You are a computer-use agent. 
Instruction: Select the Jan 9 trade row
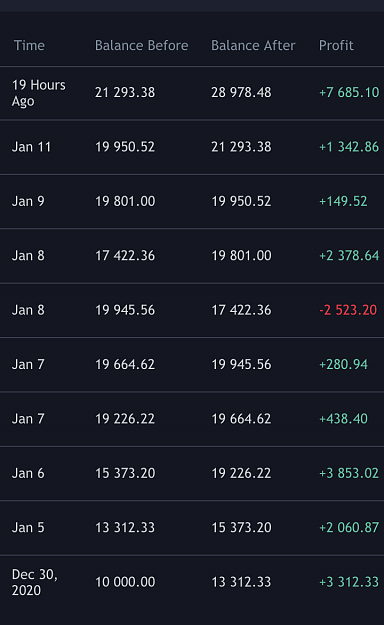(192, 201)
